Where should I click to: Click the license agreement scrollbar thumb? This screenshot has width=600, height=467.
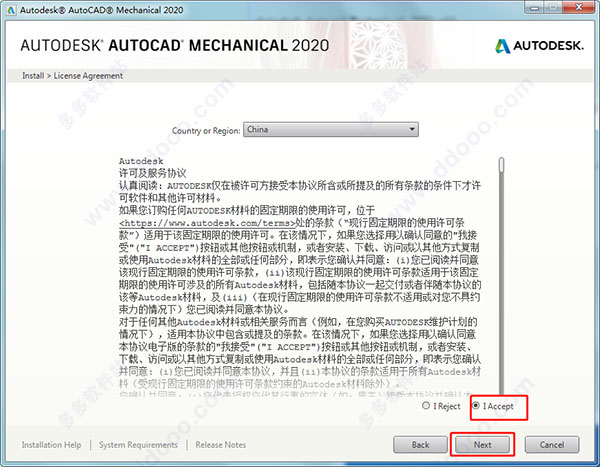(501, 165)
